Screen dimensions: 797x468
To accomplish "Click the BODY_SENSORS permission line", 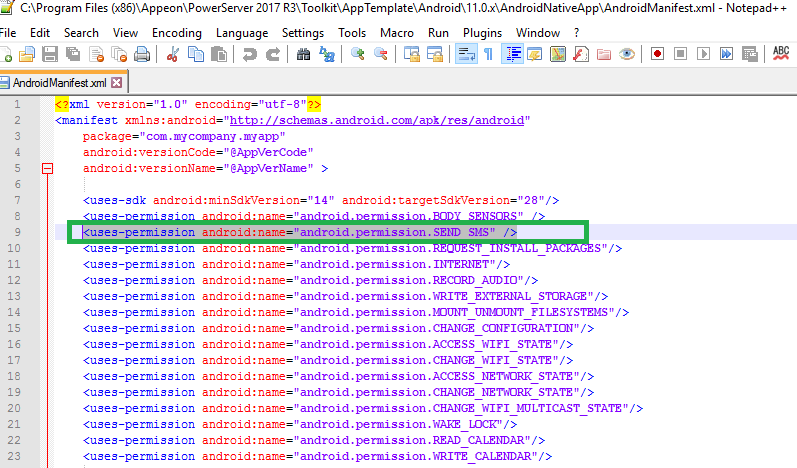I will click(314, 216).
